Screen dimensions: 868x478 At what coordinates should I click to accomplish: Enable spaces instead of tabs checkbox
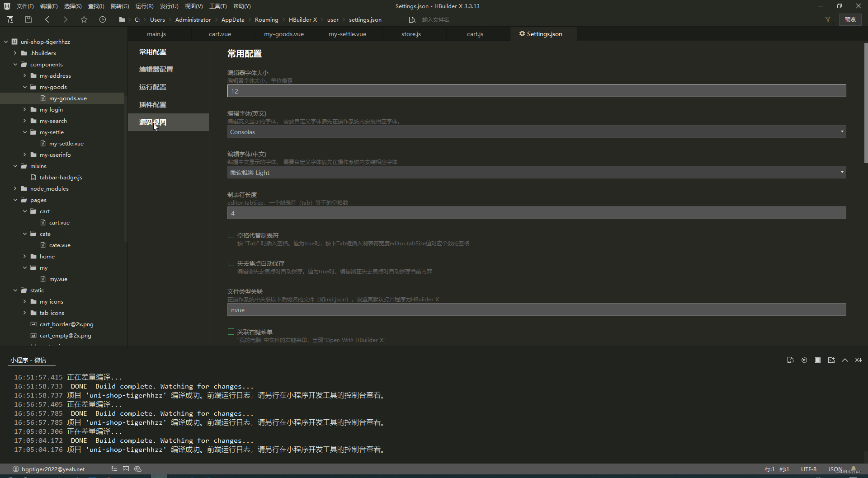click(x=231, y=235)
